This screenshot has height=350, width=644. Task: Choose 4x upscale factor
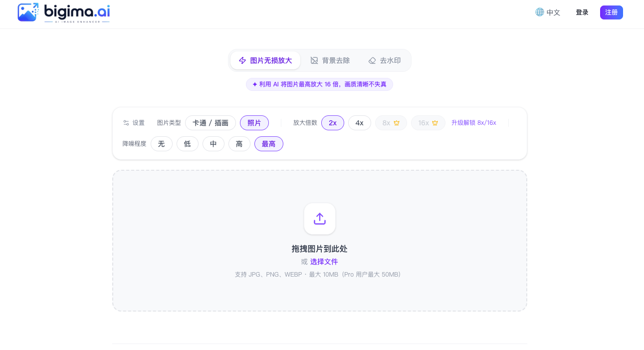(360, 123)
